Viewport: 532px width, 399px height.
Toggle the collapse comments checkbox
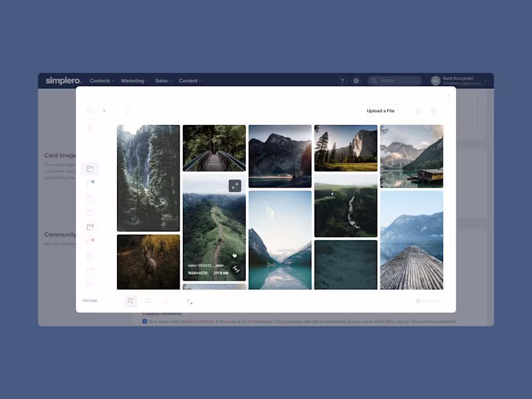pos(145,321)
